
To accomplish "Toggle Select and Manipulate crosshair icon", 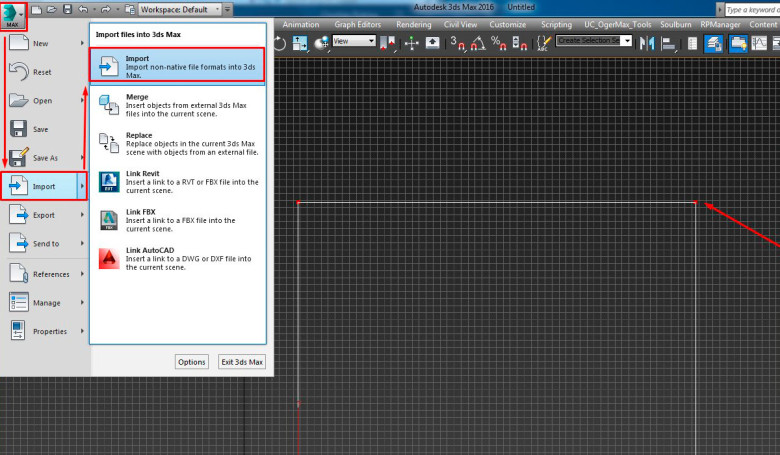I will (x=411, y=43).
